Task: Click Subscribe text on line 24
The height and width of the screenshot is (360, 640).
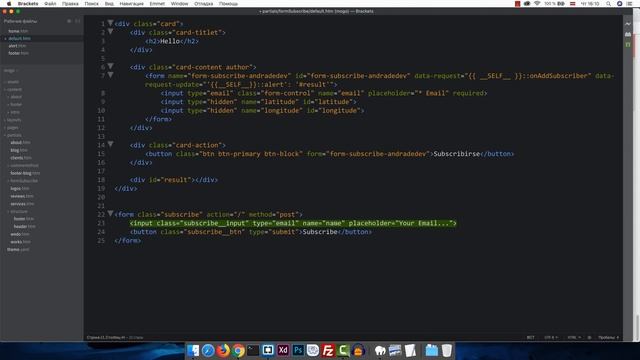Action: (320, 232)
